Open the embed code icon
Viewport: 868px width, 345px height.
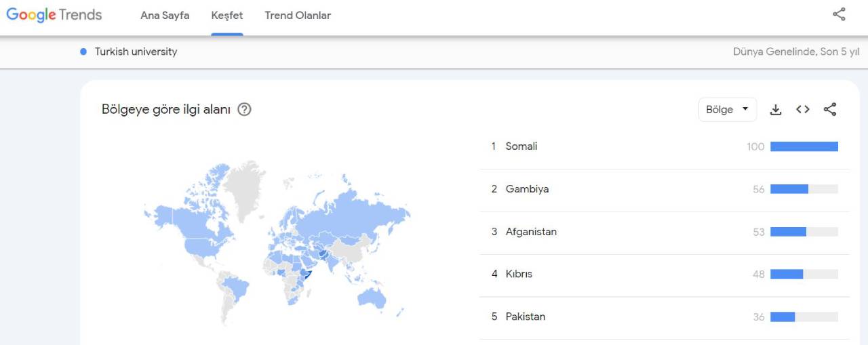pyautogui.click(x=803, y=109)
